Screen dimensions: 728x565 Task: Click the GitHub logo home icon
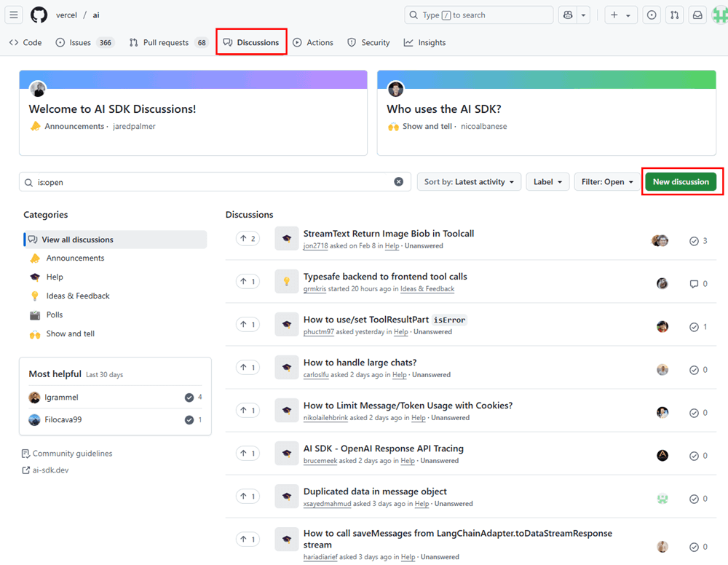coord(39,15)
